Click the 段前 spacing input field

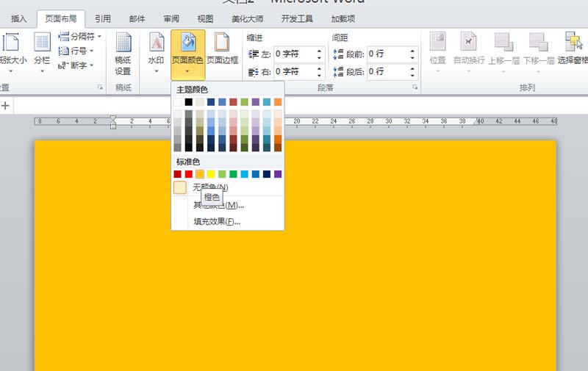click(x=387, y=54)
